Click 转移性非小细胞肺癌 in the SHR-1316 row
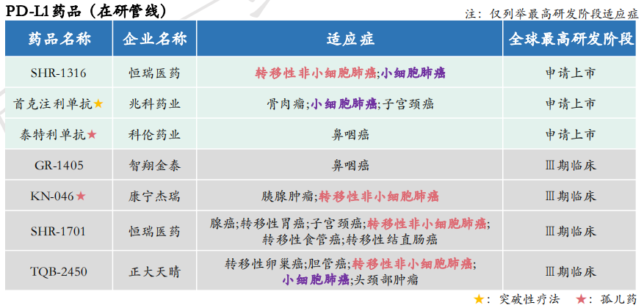Viewport: 644px width, 308px height. coord(316,73)
